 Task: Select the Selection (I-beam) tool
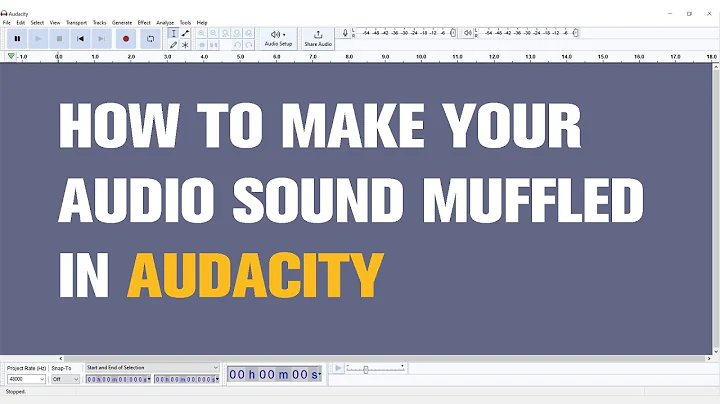tap(174, 33)
